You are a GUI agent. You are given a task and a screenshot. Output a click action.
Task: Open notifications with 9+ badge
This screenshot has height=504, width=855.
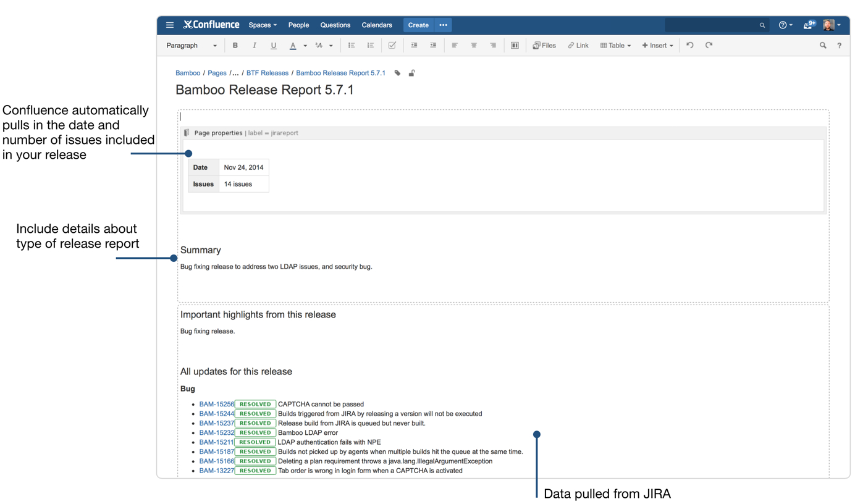[809, 25]
